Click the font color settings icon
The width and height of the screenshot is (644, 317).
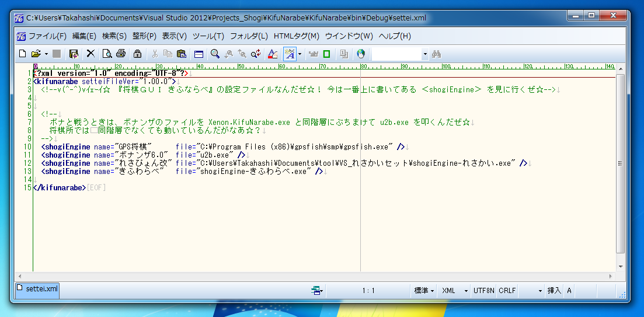coord(272,54)
